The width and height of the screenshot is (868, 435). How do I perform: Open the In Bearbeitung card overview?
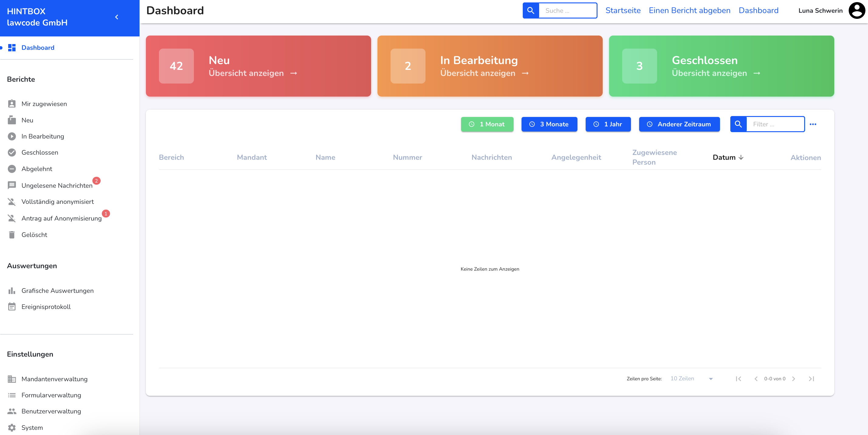[490, 66]
